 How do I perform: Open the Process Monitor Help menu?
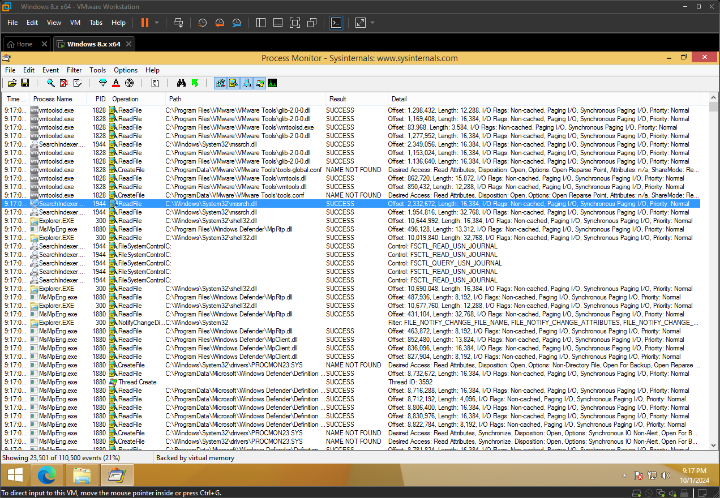[152, 70]
